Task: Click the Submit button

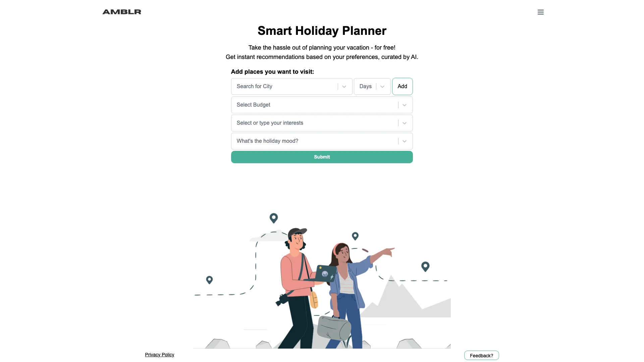Action: click(x=322, y=157)
